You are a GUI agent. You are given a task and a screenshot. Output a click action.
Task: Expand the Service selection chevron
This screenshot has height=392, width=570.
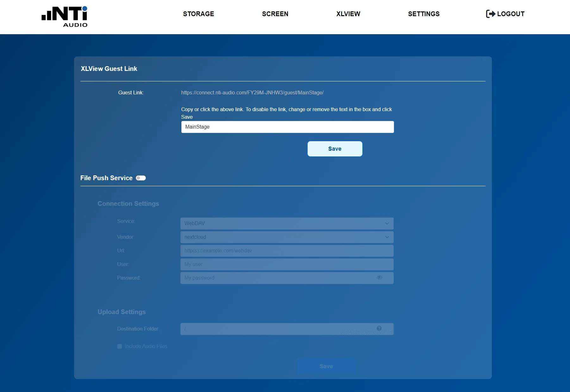click(x=387, y=223)
